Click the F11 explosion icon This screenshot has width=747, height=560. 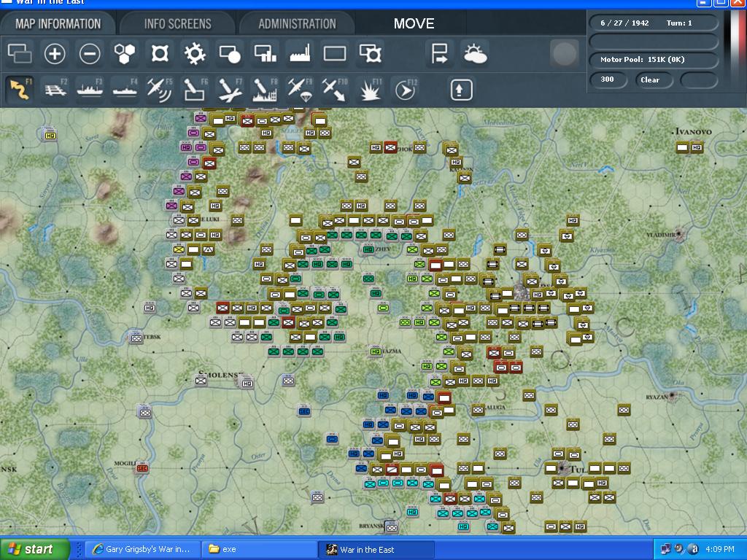(370, 90)
